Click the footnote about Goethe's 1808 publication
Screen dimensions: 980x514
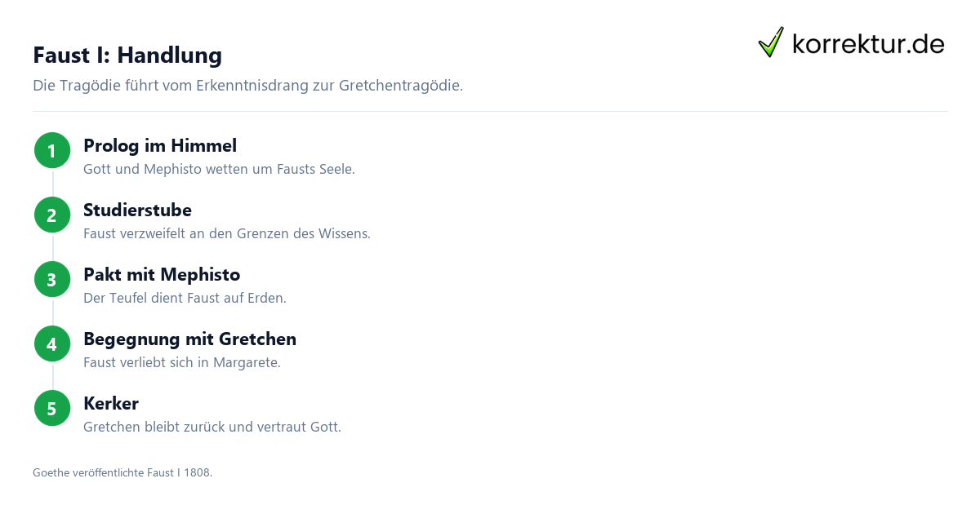point(122,473)
